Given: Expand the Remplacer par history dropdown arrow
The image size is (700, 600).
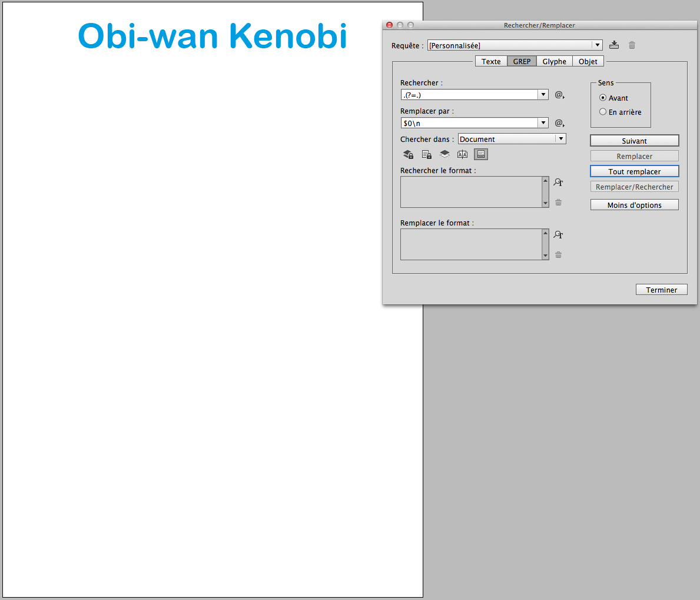Looking at the screenshot, I should click(x=543, y=123).
